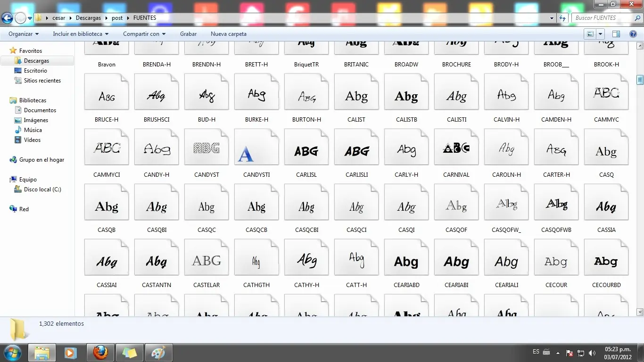Viewport: 644px width, 362px height.
Task: Click the refresh button beside address bar
Action: point(562,18)
